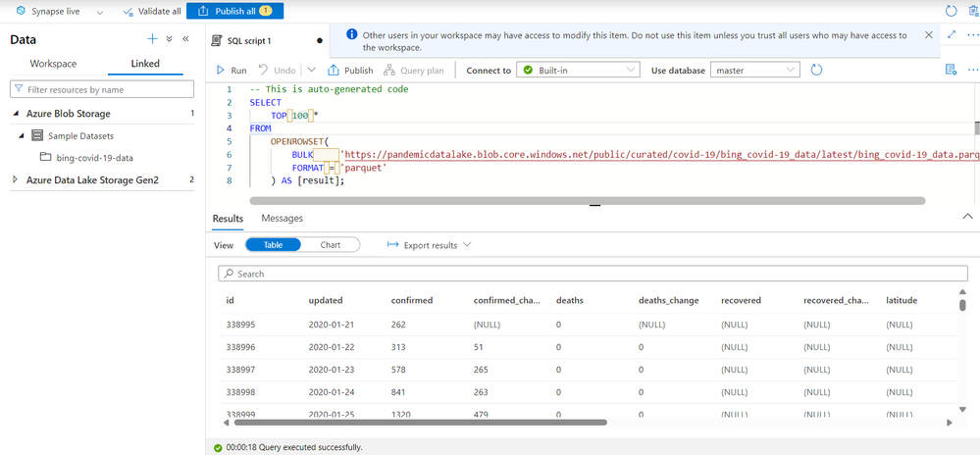Click Validate all

coord(152,11)
